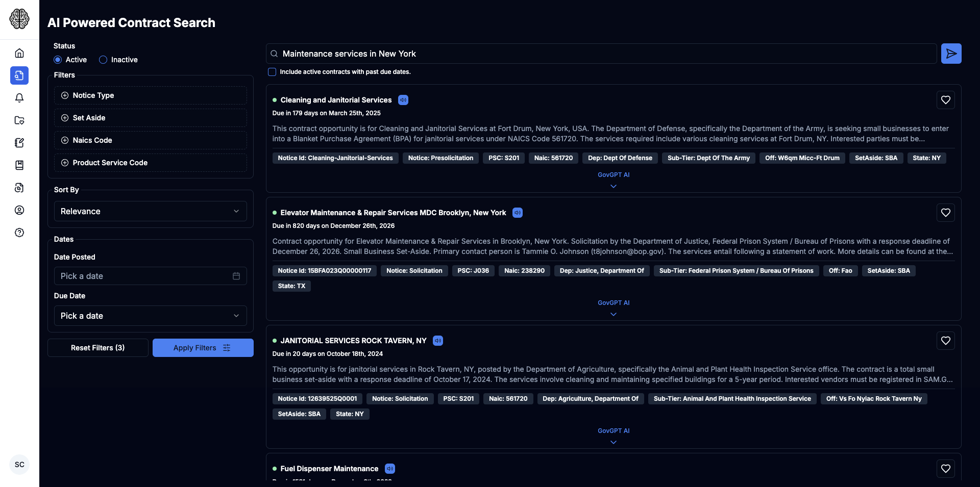Click Reset Filters (3) button
980x487 pixels.
coord(98,348)
